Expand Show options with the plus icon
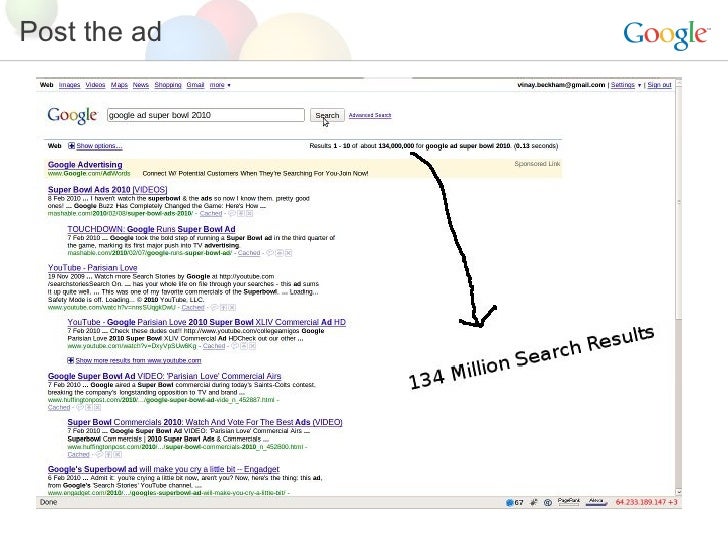The width and height of the screenshot is (728, 546). tap(71, 146)
